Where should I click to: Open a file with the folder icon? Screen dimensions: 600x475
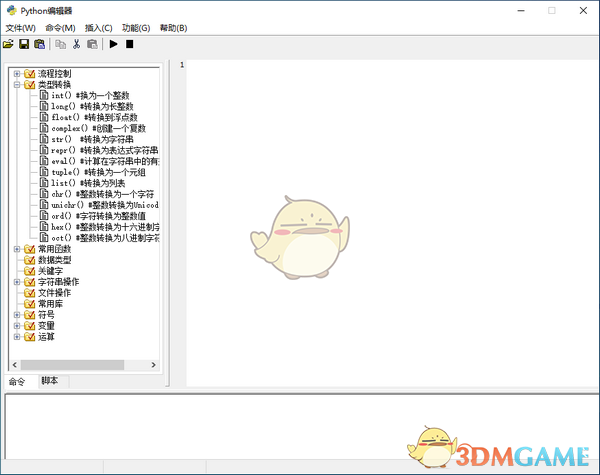point(8,44)
